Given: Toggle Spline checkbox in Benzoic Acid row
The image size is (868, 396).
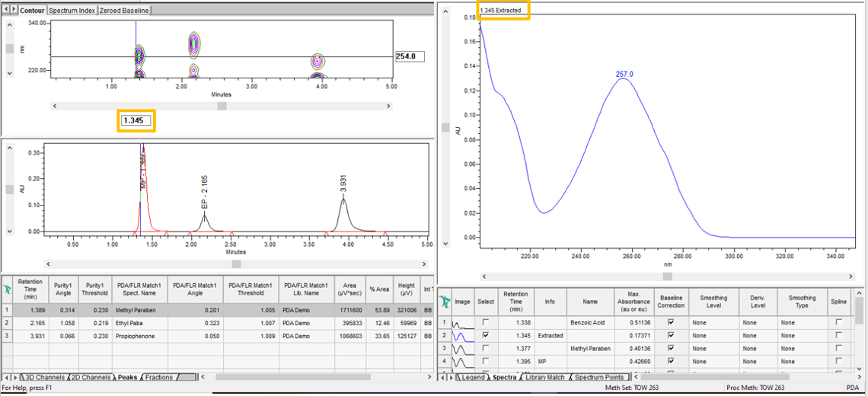Looking at the screenshot, I should click(839, 322).
